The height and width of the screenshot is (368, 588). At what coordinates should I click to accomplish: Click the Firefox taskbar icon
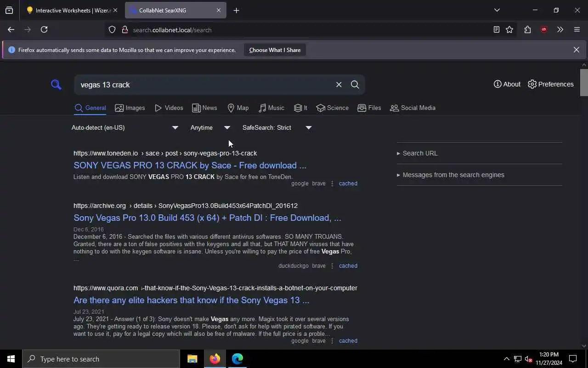pyautogui.click(x=215, y=359)
